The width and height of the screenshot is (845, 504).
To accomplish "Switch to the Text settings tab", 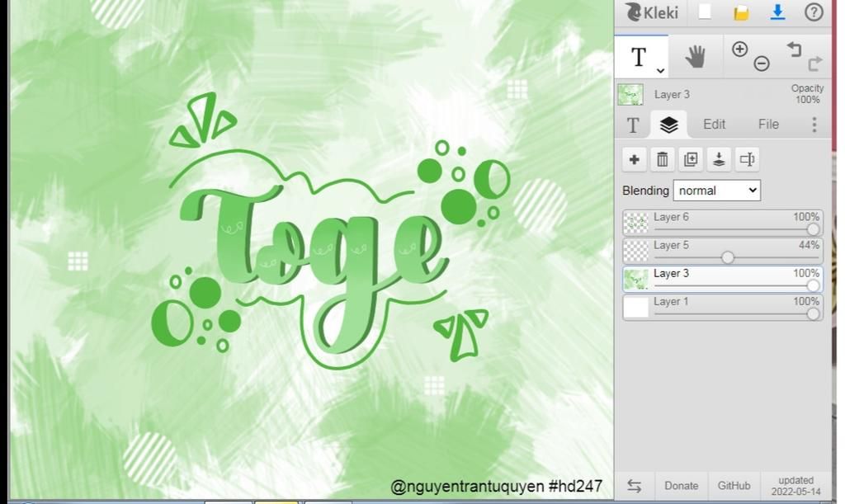I will pyautogui.click(x=633, y=125).
